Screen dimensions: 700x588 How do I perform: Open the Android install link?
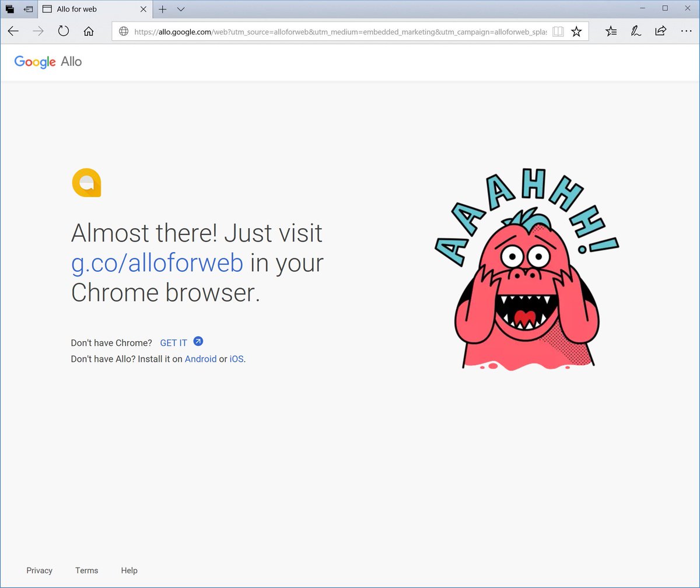click(201, 359)
